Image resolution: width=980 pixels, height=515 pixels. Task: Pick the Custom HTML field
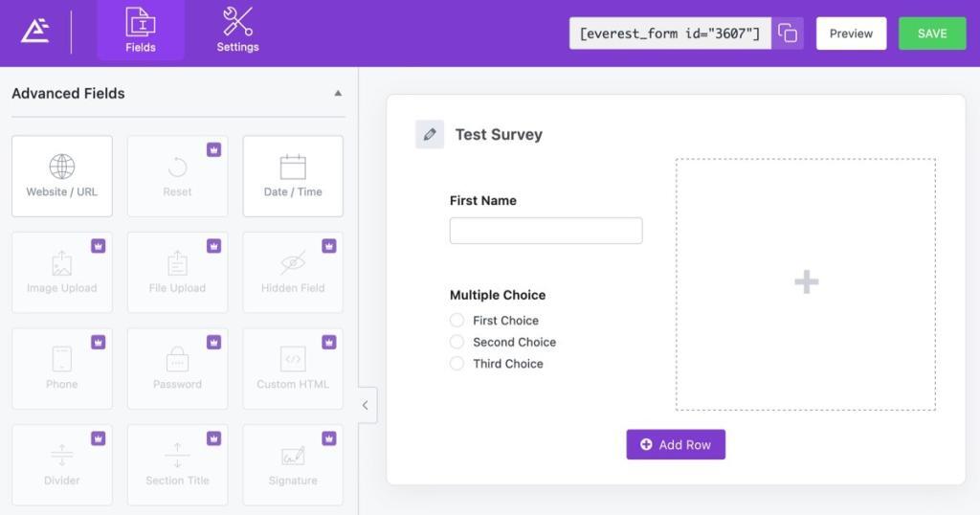(x=293, y=369)
